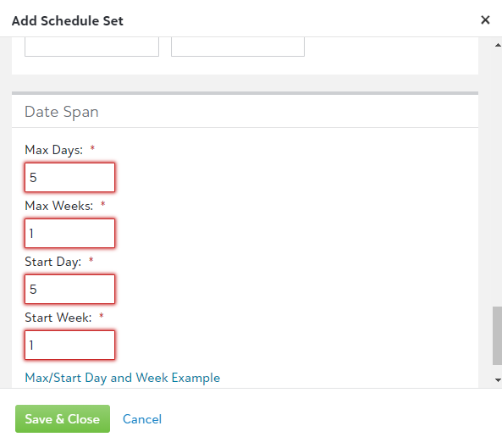Close the Add Schedule Set dialog
The image size is (502, 448).
(485, 20)
